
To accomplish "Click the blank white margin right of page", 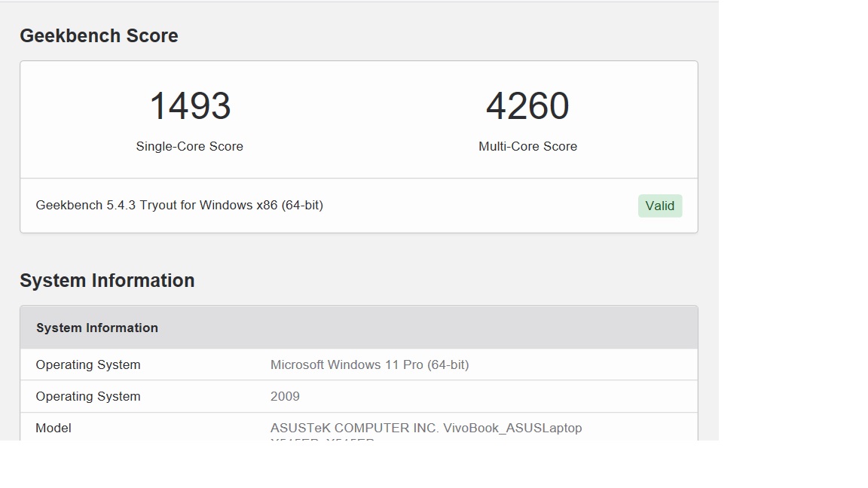I will click(x=791, y=226).
